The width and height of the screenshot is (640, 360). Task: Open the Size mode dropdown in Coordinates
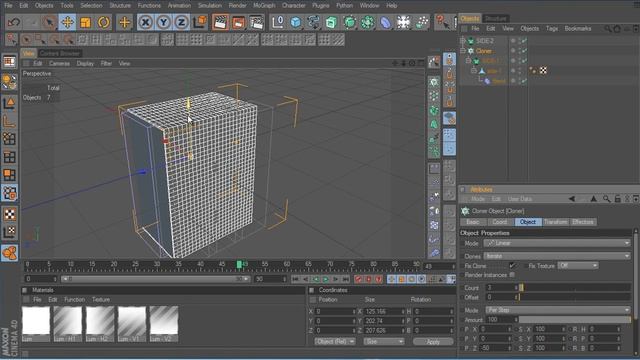click(384, 342)
